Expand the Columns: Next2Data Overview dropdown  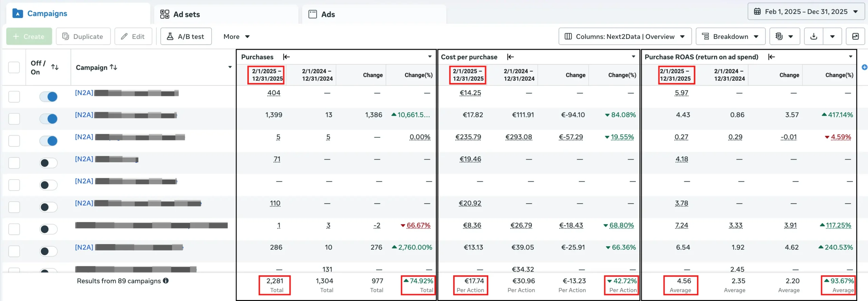[x=625, y=37]
